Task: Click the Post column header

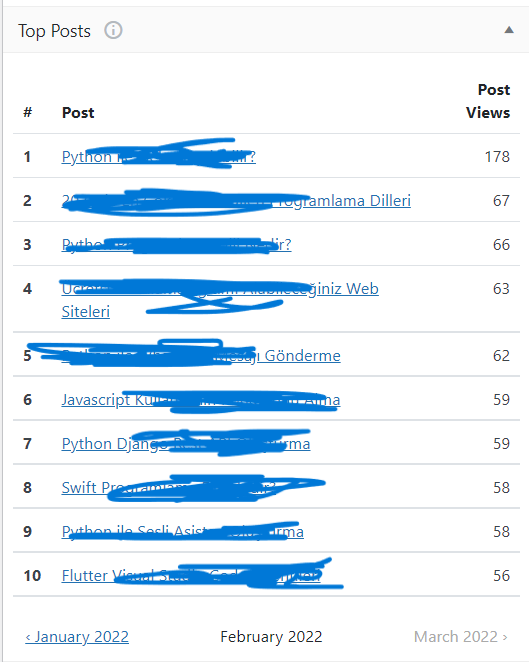Action: tap(78, 113)
